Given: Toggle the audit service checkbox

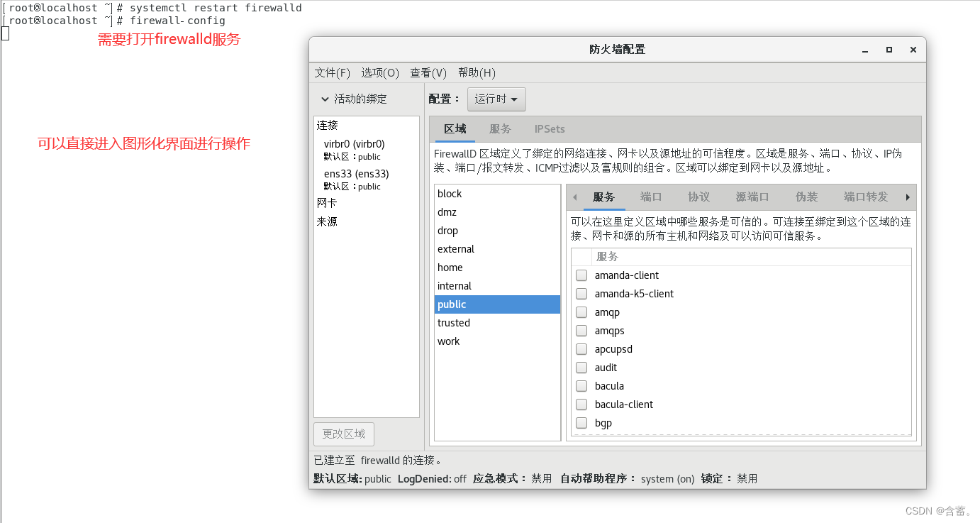Looking at the screenshot, I should click(x=581, y=368).
